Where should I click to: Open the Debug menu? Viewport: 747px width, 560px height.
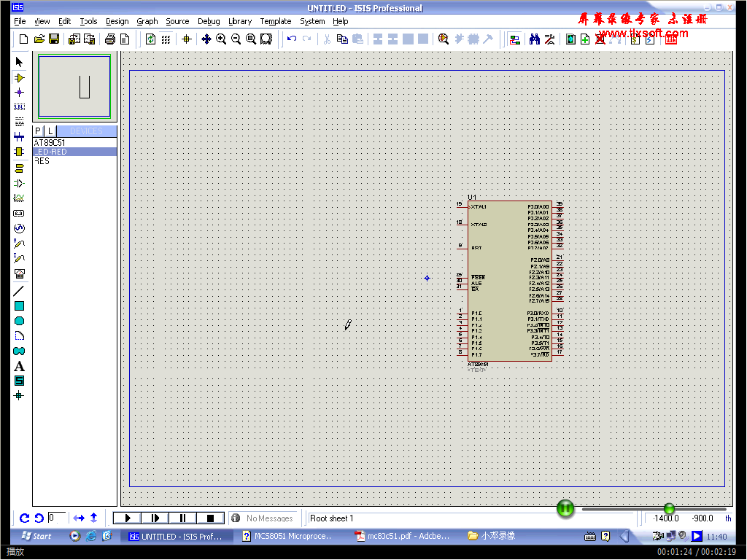(x=209, y=21)
